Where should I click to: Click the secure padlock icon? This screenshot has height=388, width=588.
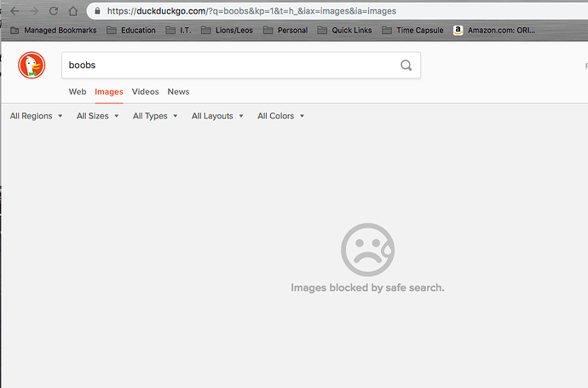point(97,11)
